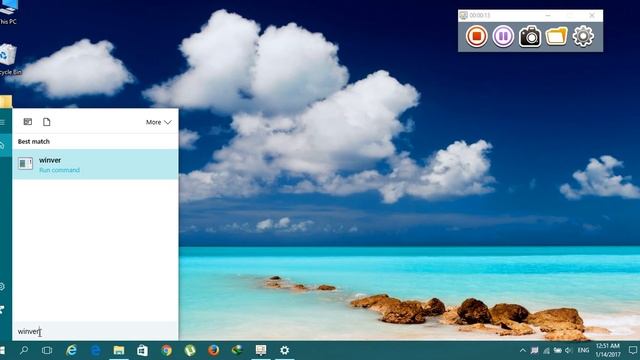Open the network status tray icon

[546, 350]
